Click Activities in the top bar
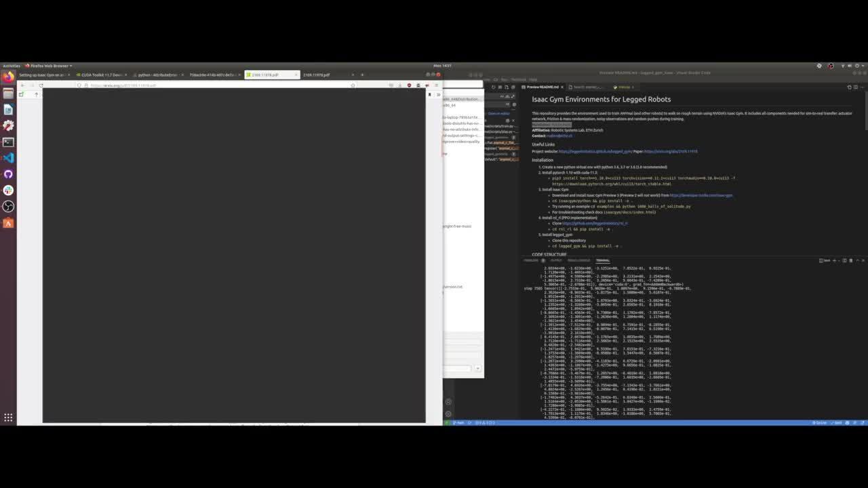This screenshot has height=488, width=868. coord(11,66)
